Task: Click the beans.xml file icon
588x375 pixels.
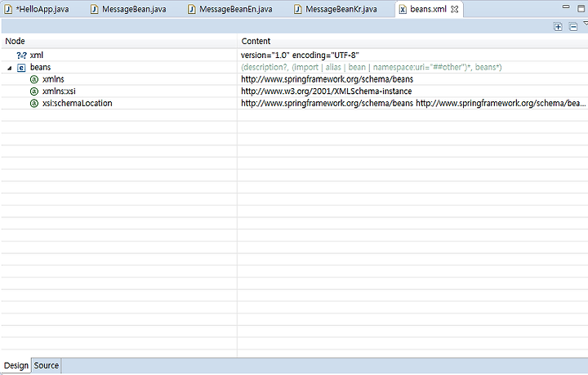Action: (403, 9)
